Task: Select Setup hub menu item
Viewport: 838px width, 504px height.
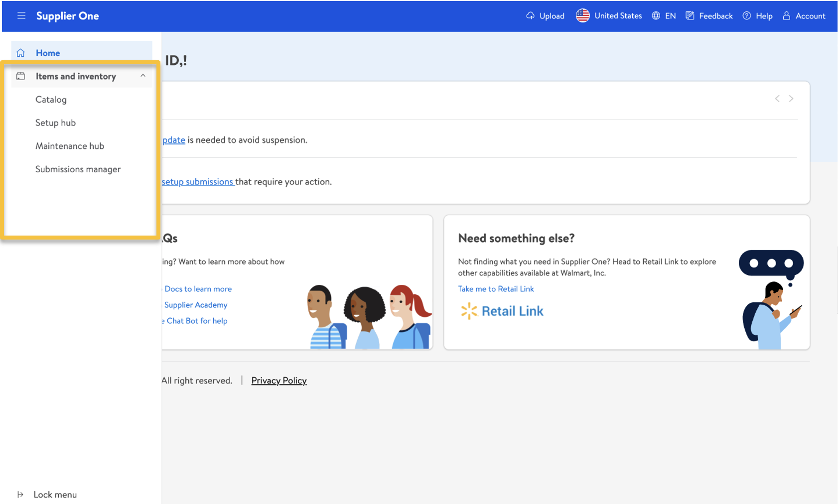Action: 55,123
